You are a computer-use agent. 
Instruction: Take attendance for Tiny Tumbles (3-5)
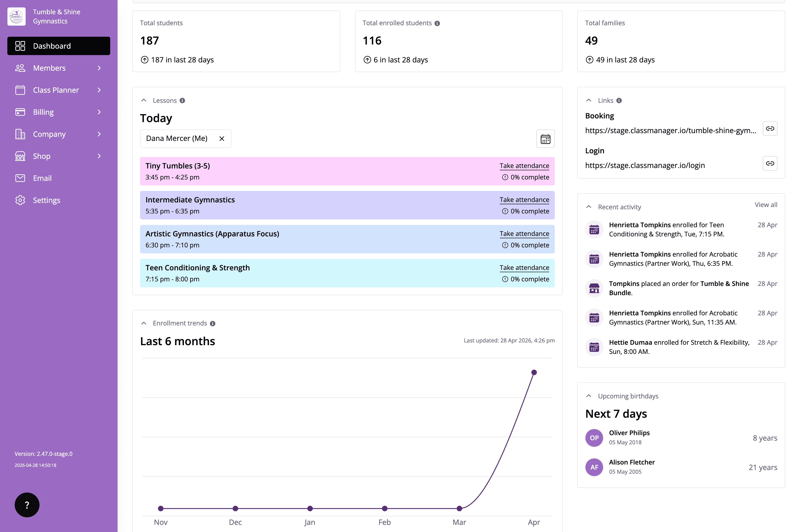coord(524,165)
